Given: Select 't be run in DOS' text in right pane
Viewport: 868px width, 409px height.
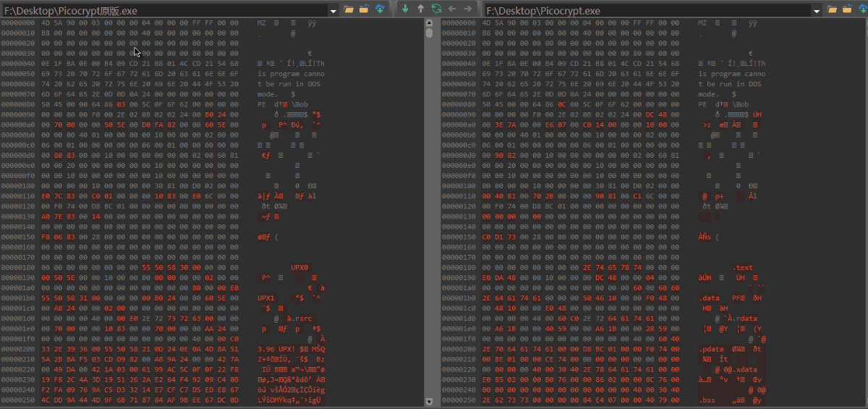Looking at the screenshot, I should pyautogui.click(x=730, y=84).
